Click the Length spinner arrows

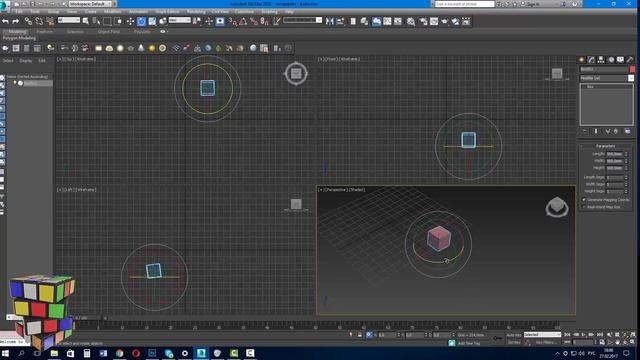pos(626,154)
